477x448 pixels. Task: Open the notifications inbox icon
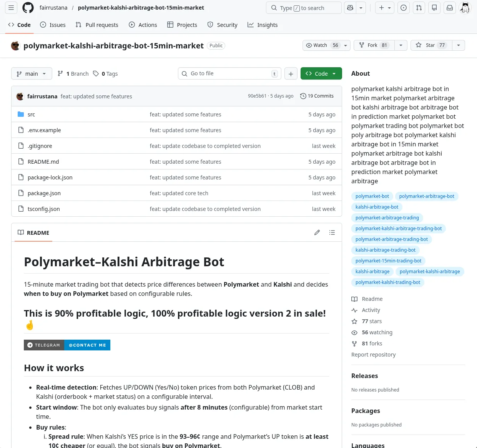tap(449, 8)
